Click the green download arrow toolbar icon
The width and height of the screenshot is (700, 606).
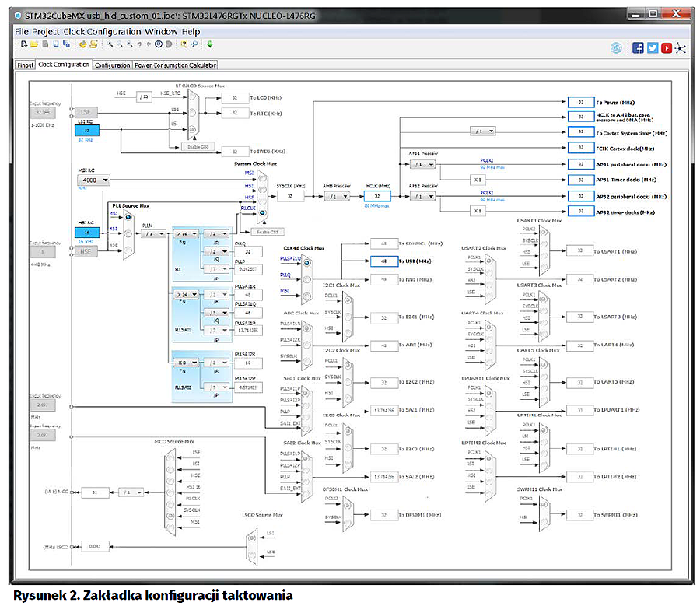pos(209,44)
